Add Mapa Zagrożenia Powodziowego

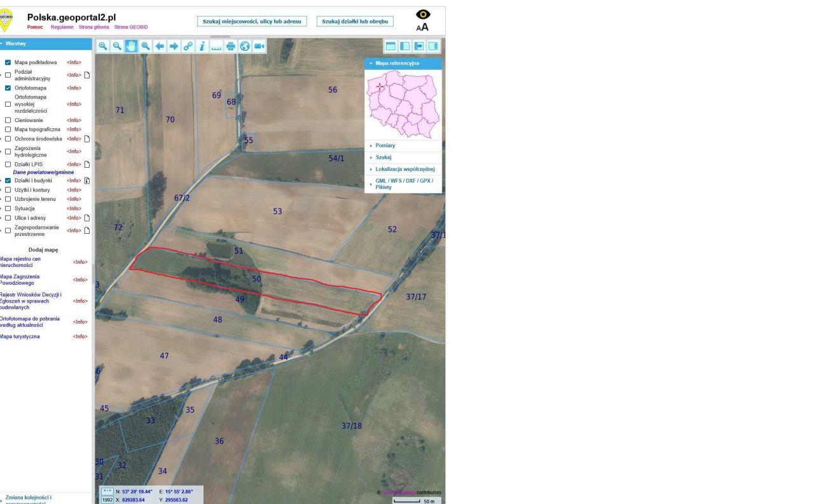tap(20, 280)
